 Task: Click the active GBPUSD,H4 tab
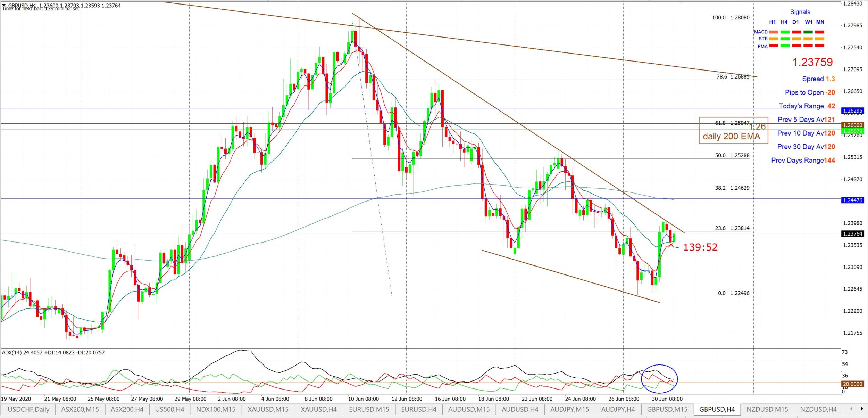tap(717, 409)
